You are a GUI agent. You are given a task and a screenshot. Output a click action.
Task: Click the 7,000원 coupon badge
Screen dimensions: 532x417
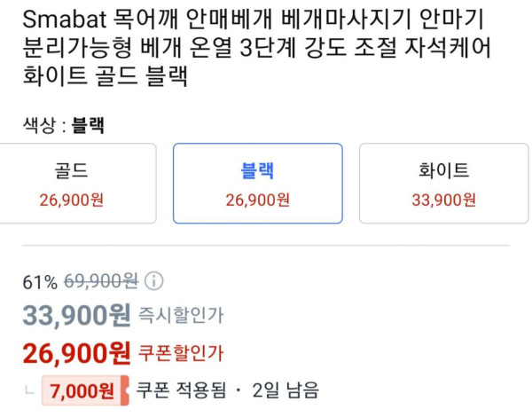(82, 389)
